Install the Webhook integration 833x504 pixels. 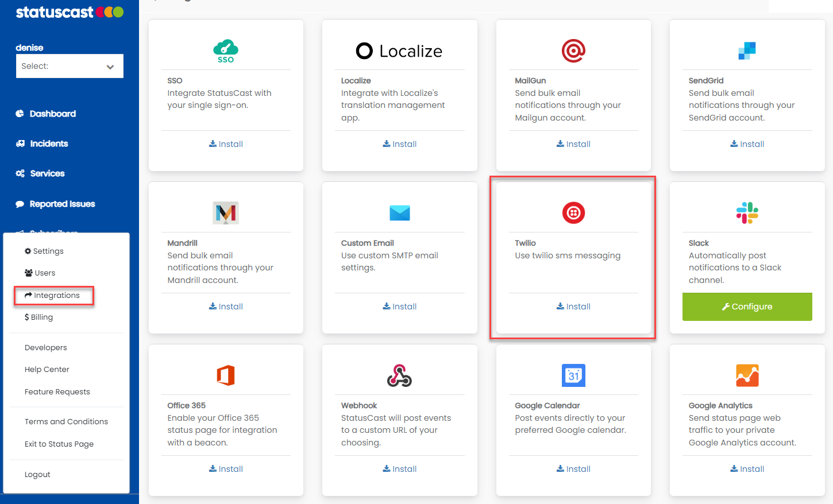[x=400, y=469]
